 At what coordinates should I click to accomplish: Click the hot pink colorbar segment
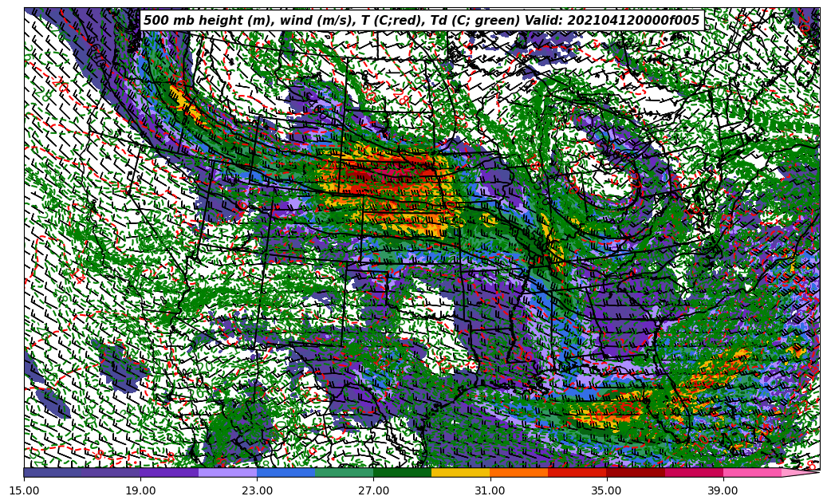751,472
